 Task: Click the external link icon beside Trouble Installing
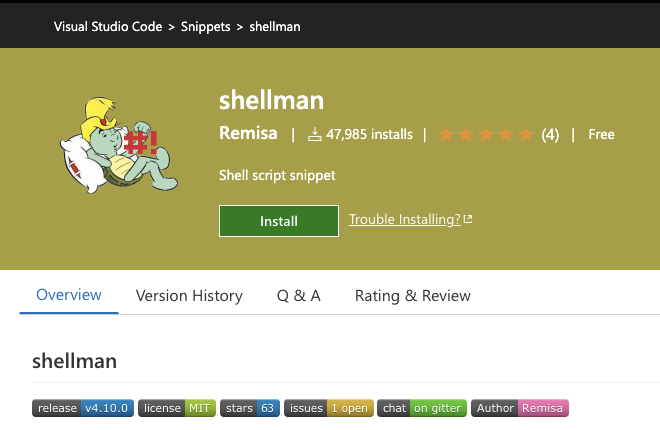tap(468, 219)
